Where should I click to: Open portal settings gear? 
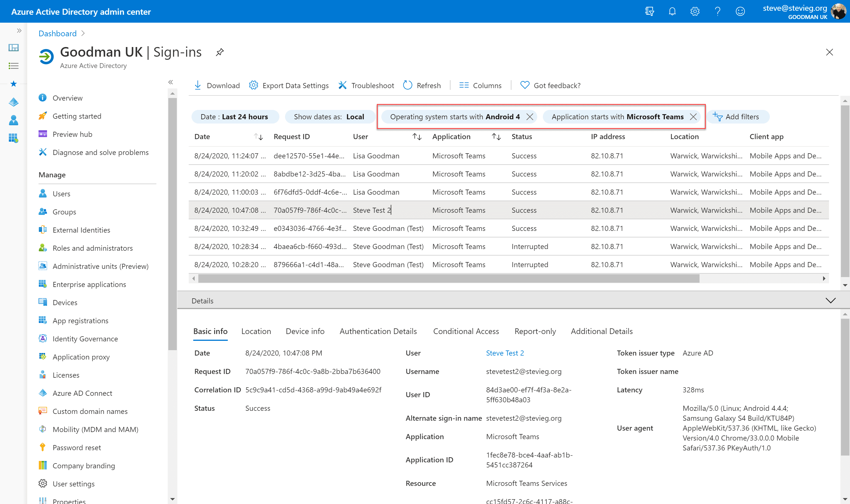[x=695, y=12]
